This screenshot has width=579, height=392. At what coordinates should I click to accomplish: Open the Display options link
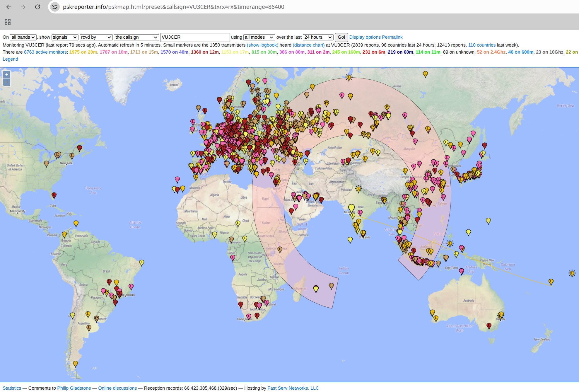click(x=365, y=37)
